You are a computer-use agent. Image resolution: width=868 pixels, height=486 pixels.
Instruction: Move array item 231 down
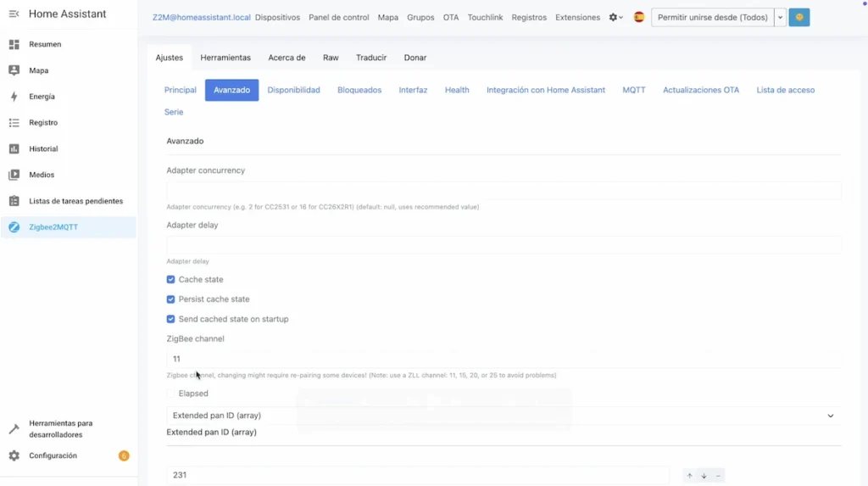tap(704, 476)
